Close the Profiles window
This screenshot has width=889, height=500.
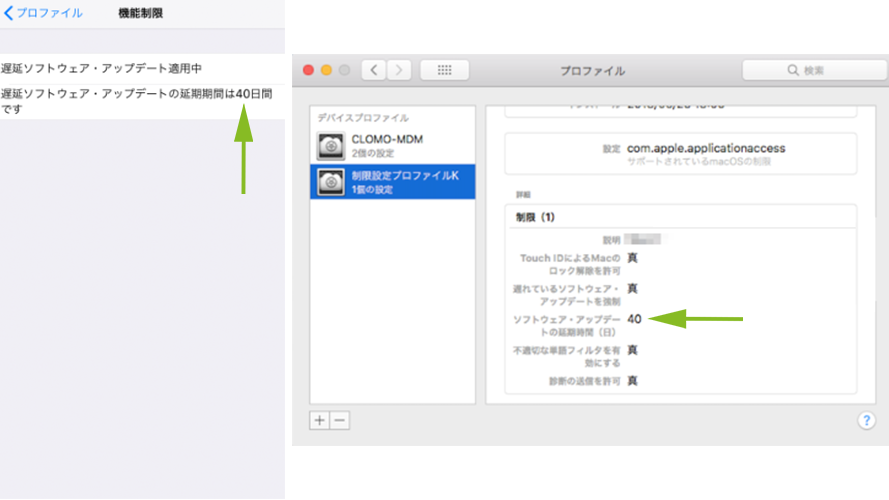[x=308, y=70]
